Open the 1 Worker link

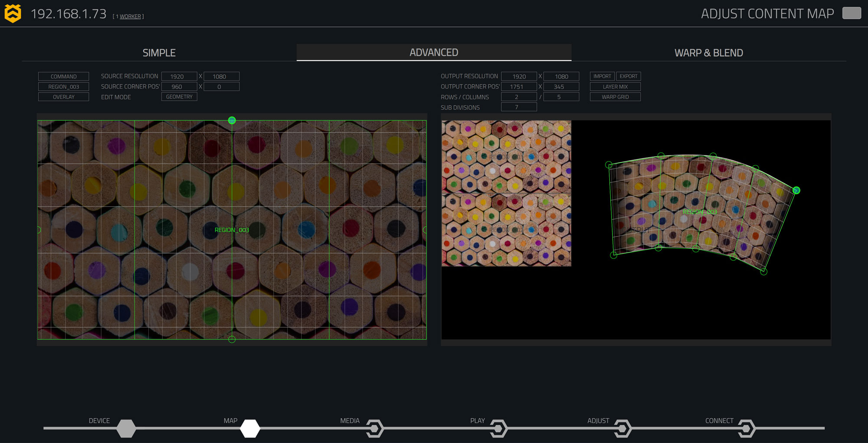click(x=130, y=17)
